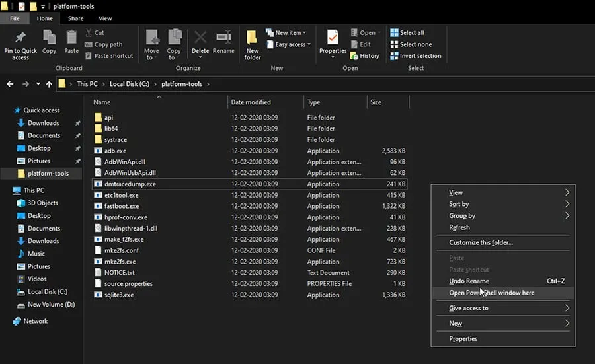Switch to the View ribbon tab
Image resolution: width=595 pixels, height=364 pixels.
[105, 18]
